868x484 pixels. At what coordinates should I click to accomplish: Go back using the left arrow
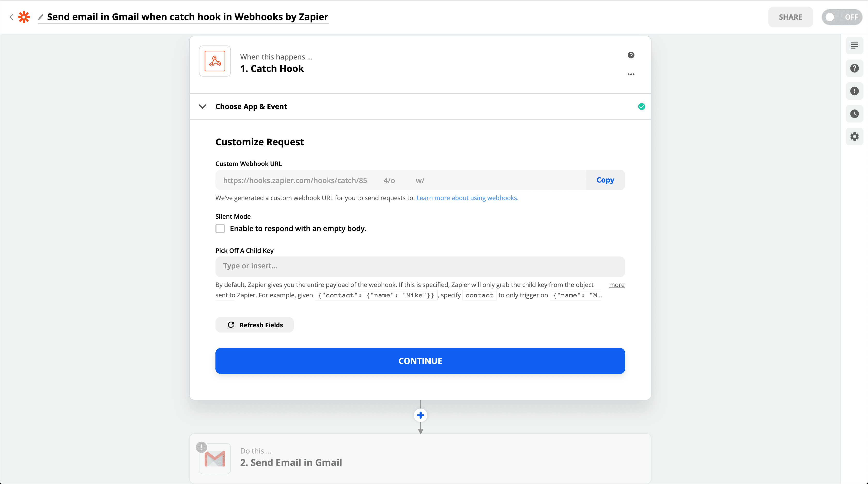[11, 17]
